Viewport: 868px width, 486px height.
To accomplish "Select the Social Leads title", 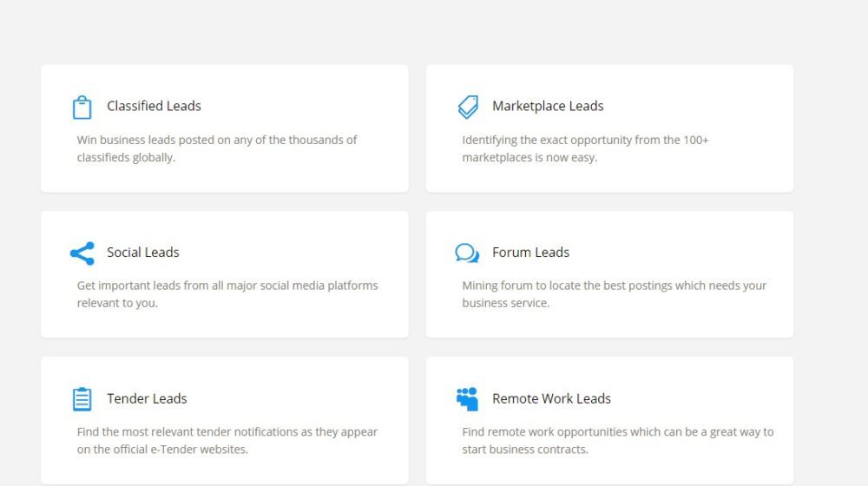I will pos(143,253).
